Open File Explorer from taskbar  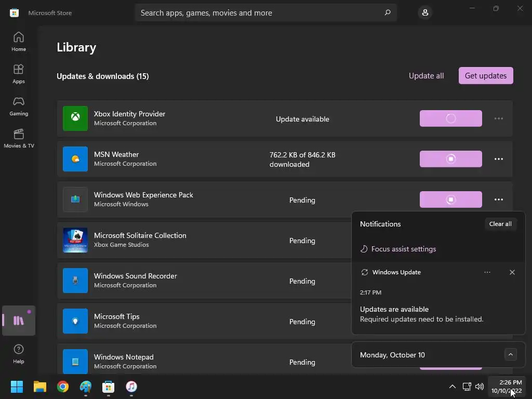(39, 387)
